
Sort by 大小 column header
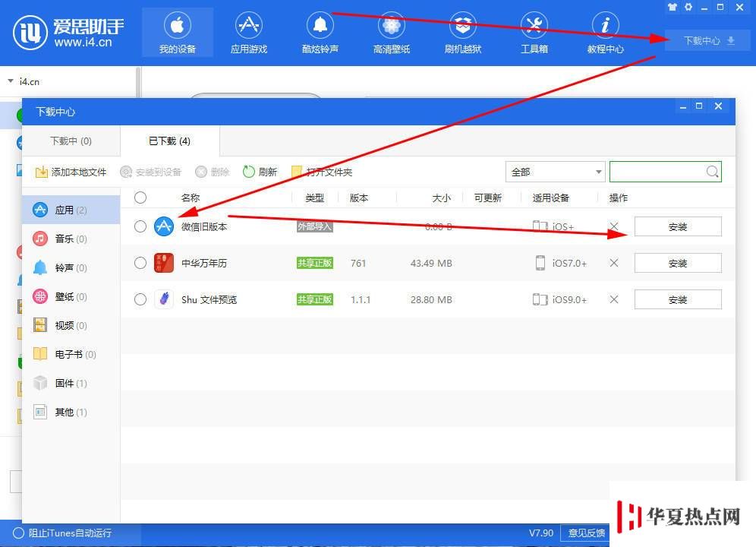(x=441, y=198)
